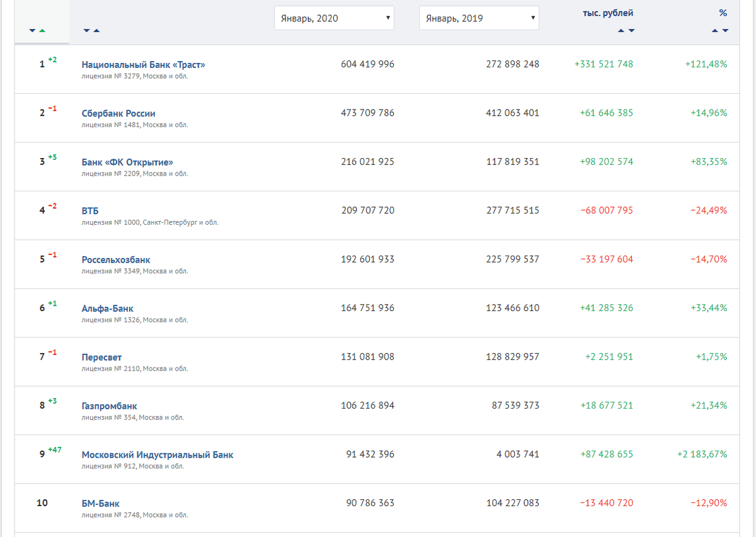The width and height of the screenshot is (756, 537).
Task: Select change +2 251 951
Action: click(609, 357)
